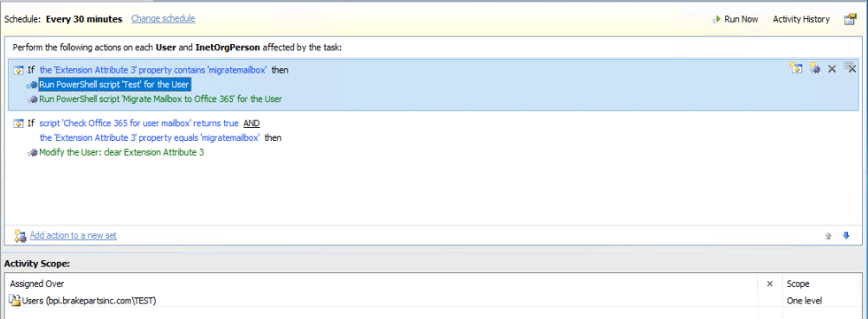Open 'Check Office 365 for user mailbox' condition
This screenshot has width=868, height=319.
coord(139,124)
